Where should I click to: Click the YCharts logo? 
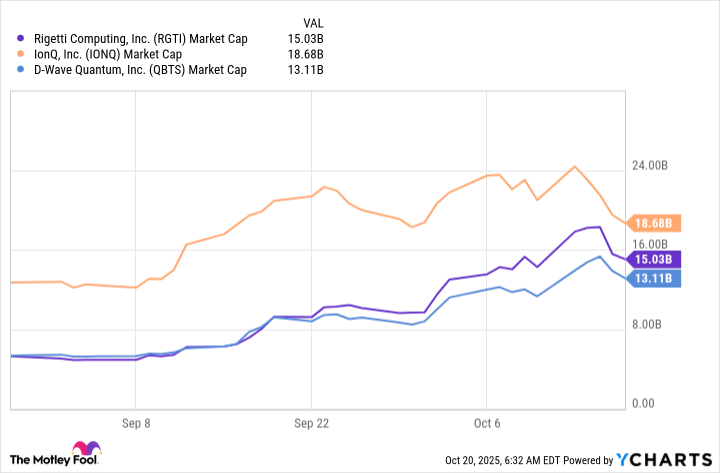662,459
